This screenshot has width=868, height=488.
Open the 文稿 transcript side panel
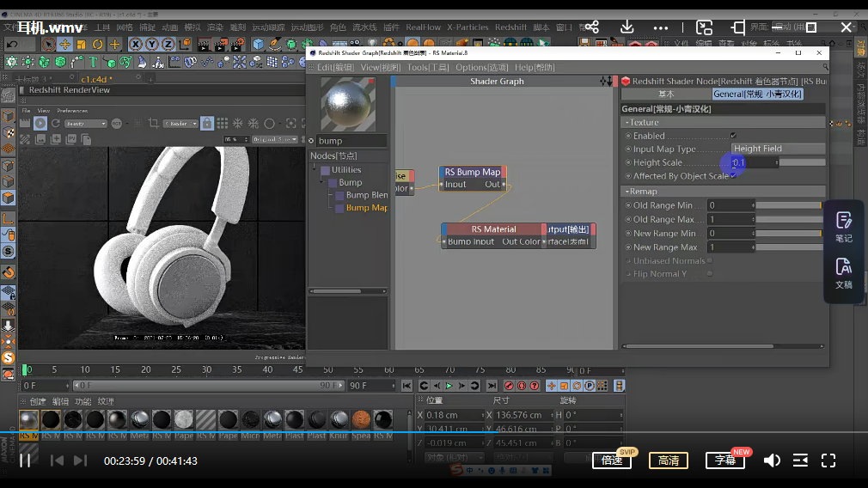[843, 272]
